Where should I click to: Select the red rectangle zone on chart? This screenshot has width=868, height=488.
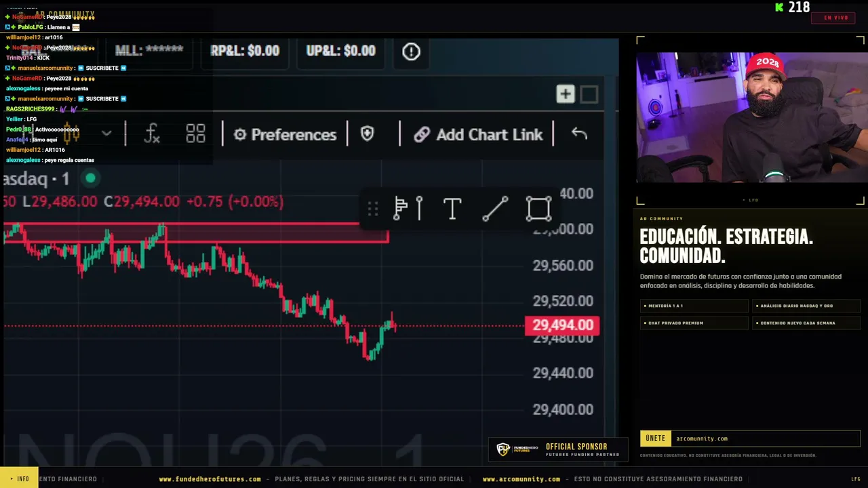(x=195, y=232)
